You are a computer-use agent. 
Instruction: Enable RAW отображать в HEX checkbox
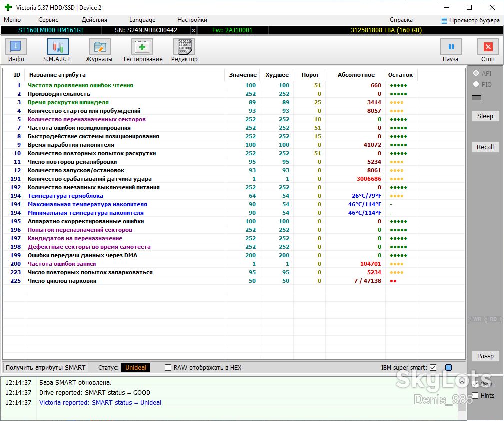click(x=168, y=368)
